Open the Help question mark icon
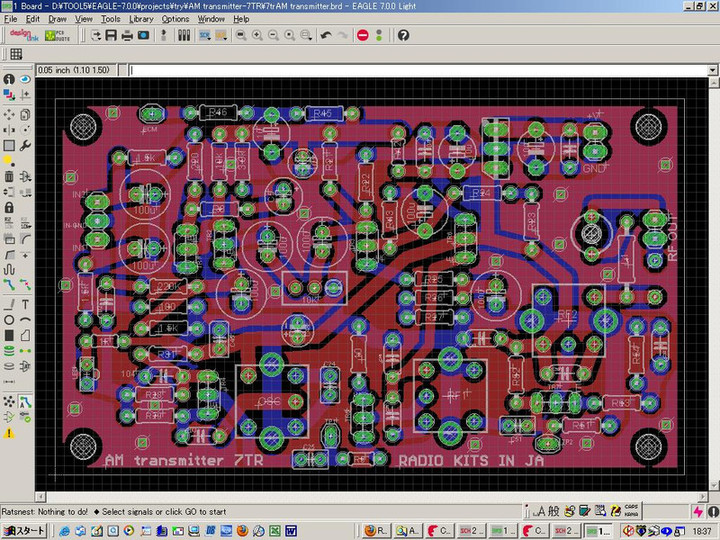Image resolution: width=720 pixels, height=540 pixels. tap(403, 35)
